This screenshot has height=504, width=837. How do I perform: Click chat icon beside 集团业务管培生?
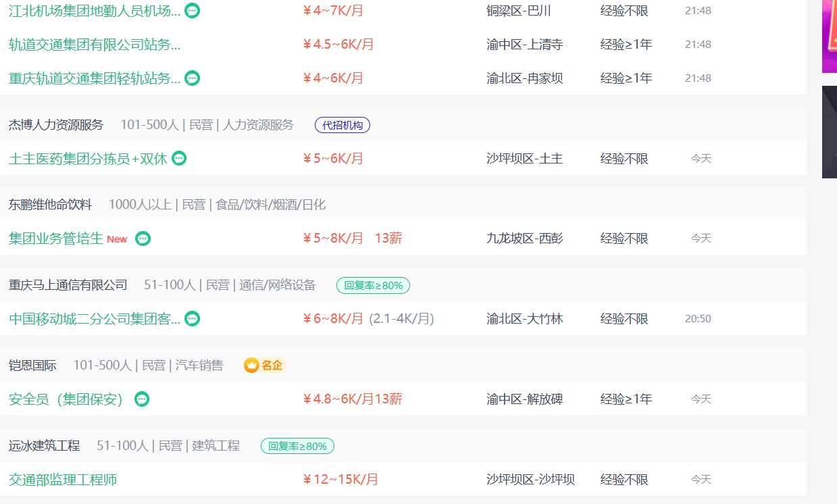[143, 238]
